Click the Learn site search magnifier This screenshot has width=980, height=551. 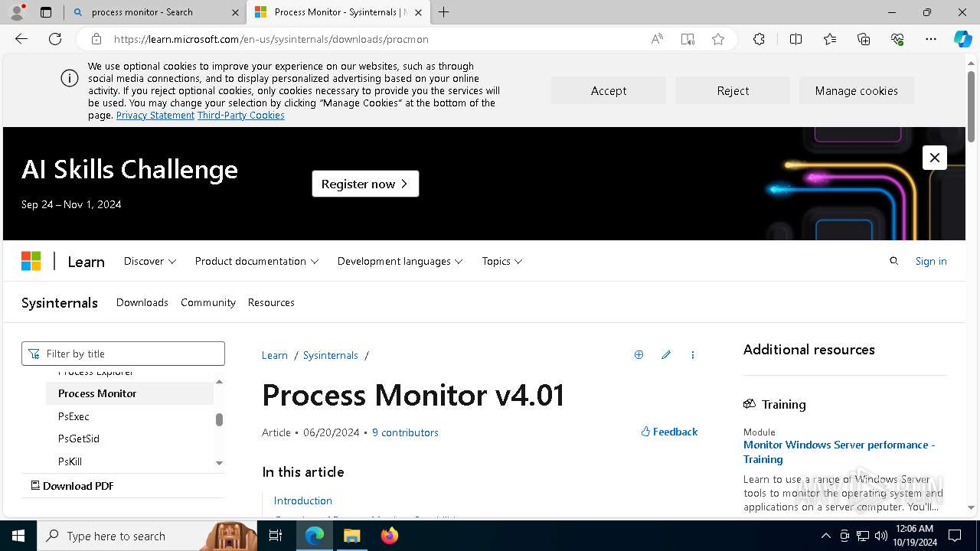(893, 261)
